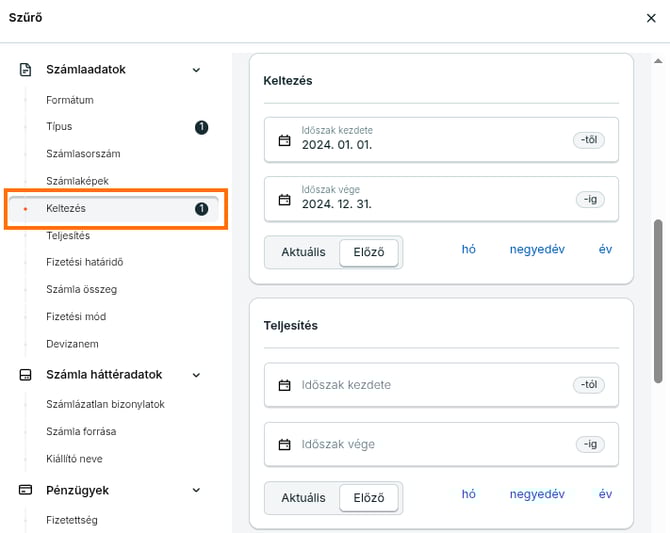Select Aktuális in the Keltezés section

(303, 252)
